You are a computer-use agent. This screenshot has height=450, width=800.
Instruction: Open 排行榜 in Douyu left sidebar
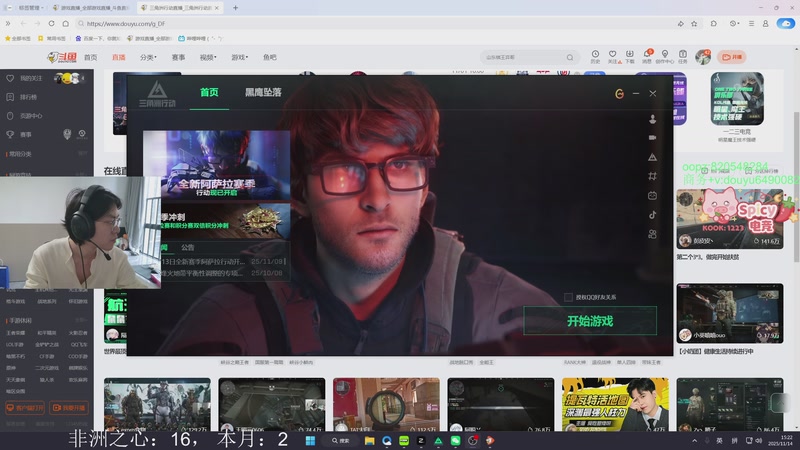click(x=28, y=97)
